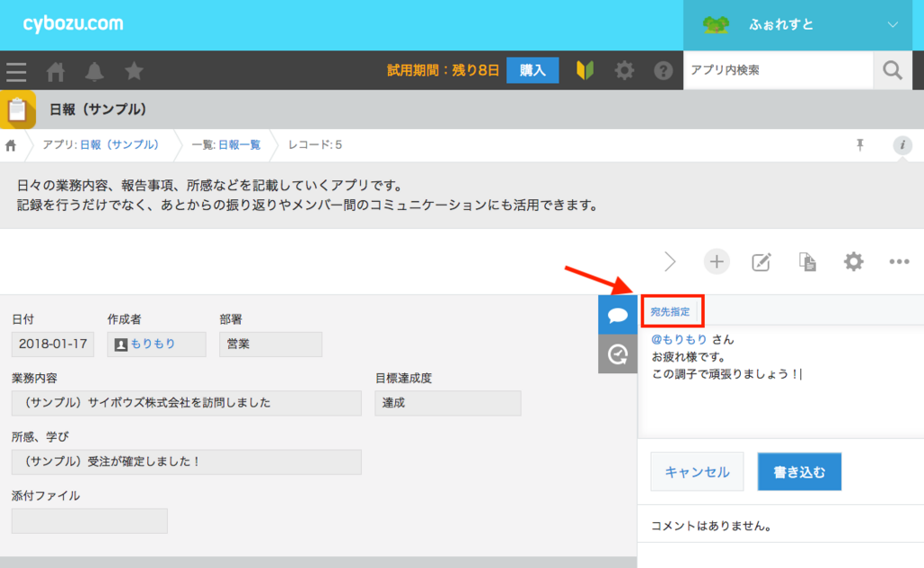Click the 試用期間：残り8日 trial notice

(442, 70)
